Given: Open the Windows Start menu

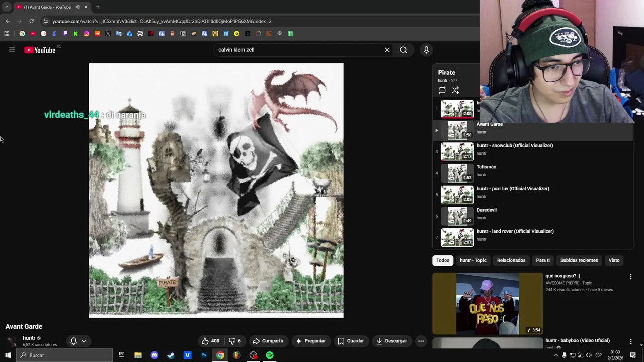Looking at the screenshot, I should (8, 355).
